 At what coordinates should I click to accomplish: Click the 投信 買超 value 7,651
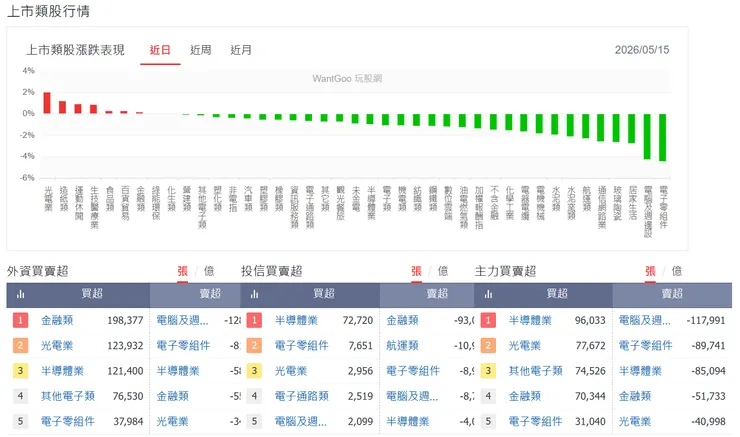(x=361, y=346)
